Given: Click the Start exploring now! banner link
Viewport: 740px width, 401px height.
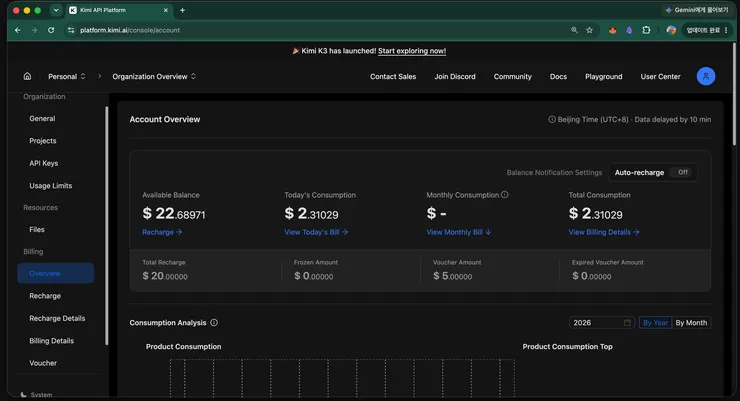Looking at the screenshot, I should tap(412, 51).
